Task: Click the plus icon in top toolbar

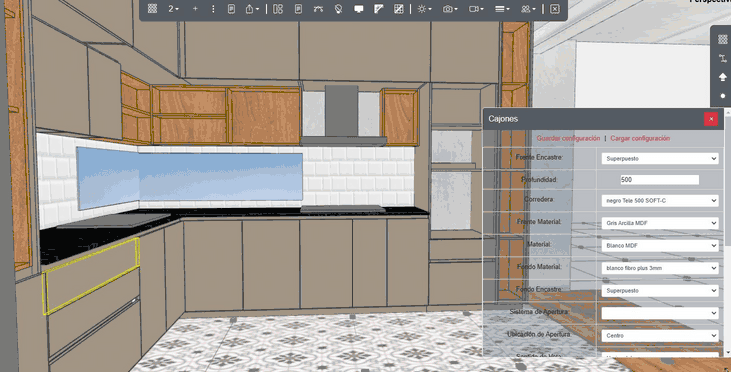Action: coord(195,8)
